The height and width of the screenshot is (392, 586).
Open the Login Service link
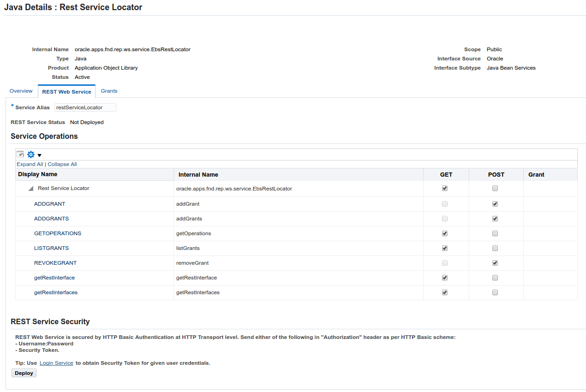[x=56, y=363]
